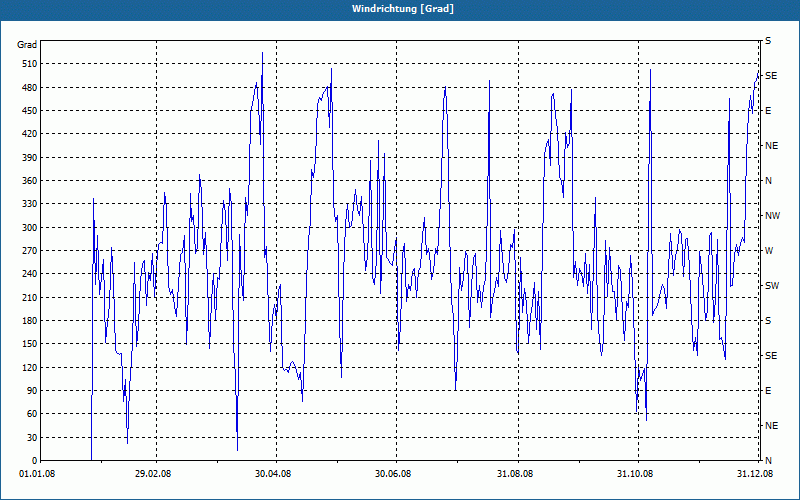Select the 510 y-axis value label
Screen dimensions: 800x500
[27, 64]
